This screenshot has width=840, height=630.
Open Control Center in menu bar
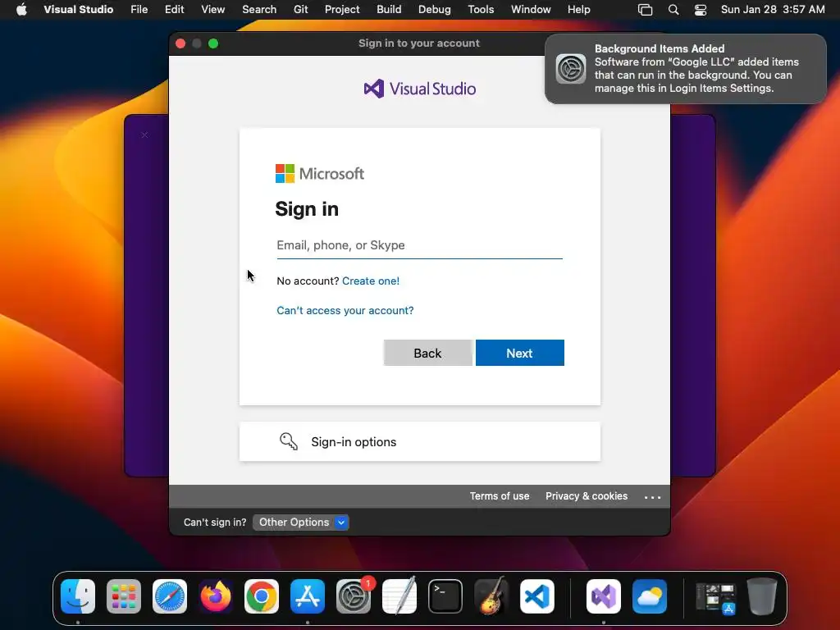click(x=701, y=10)
